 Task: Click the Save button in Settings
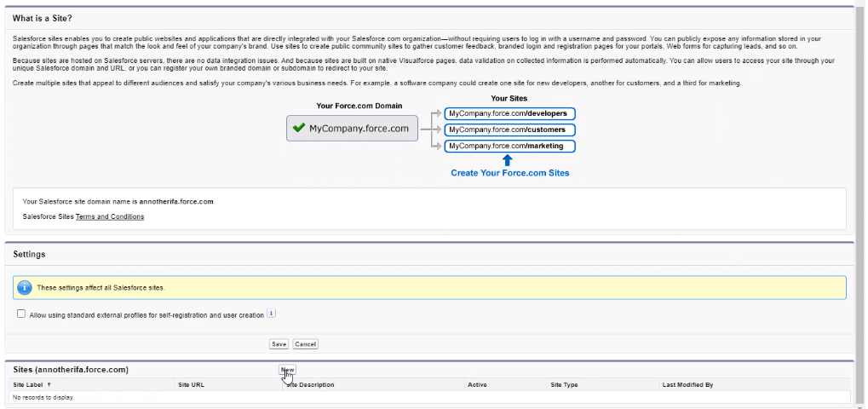click(279, 344)
